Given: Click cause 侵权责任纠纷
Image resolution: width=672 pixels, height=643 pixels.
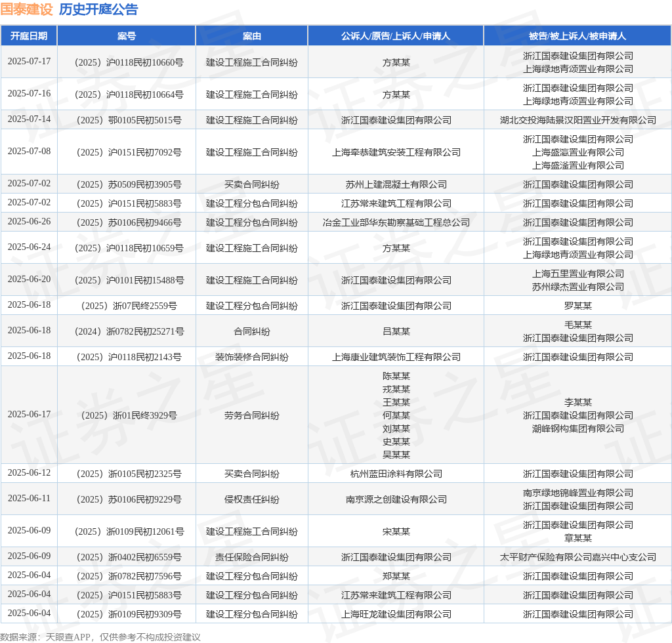Looking at the screenshot, I should tap(251, 499).
